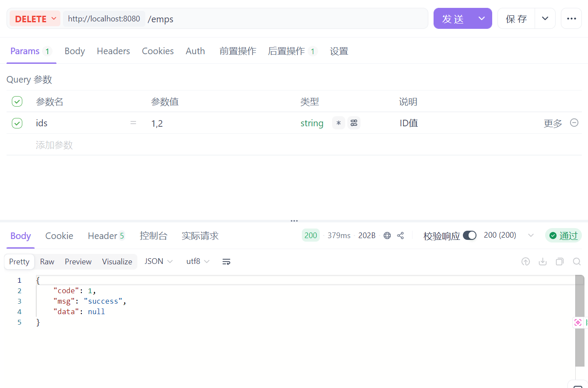
Task: Click the share response icon
Action: coord(400,236)
